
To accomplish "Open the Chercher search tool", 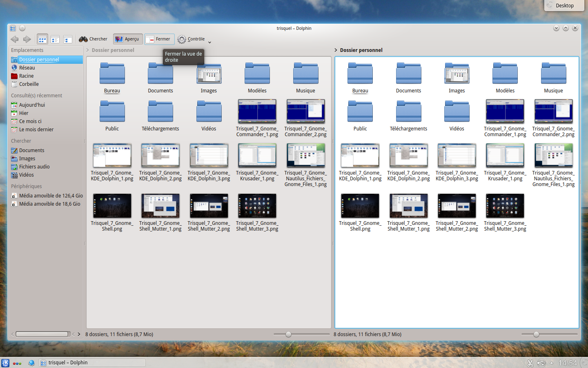I will (94, 39).
